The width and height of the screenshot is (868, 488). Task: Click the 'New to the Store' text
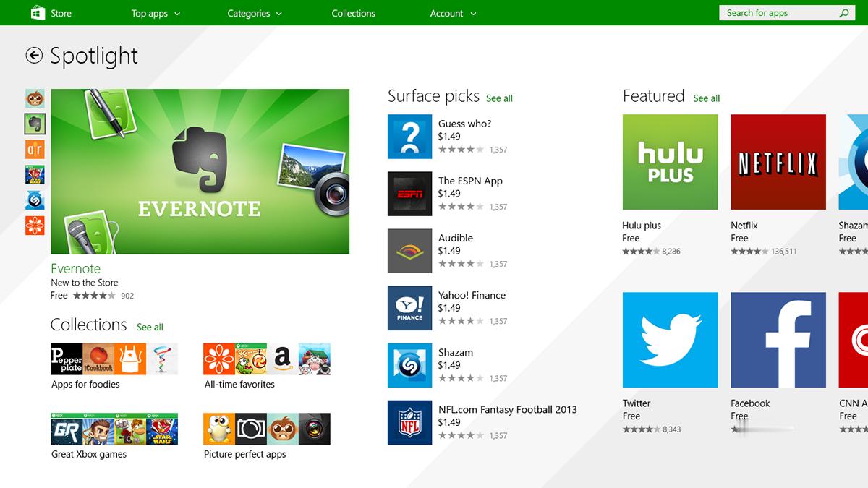pyautogui.click(x=84, y=283)
